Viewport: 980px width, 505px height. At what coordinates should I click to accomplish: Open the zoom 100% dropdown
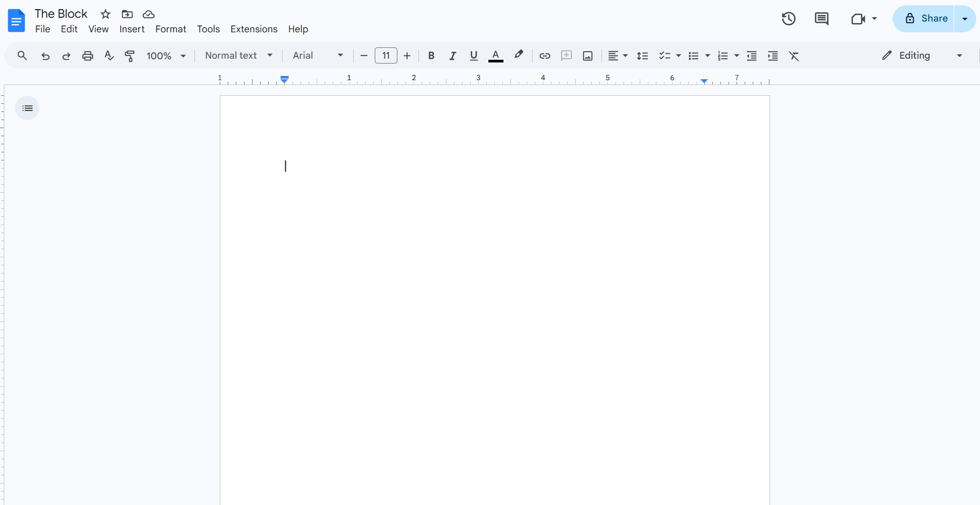coord(166,56)
